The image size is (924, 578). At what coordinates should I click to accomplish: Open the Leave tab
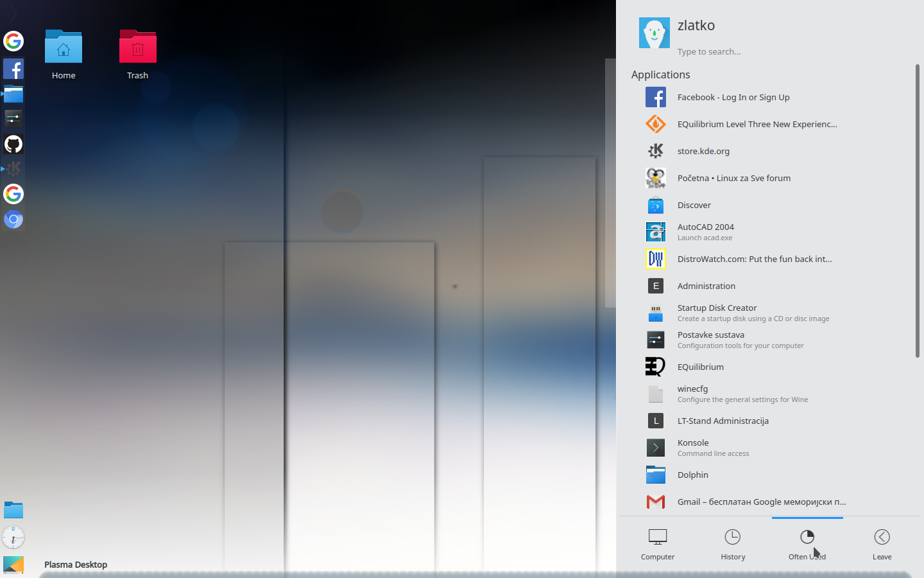tap(882, 545)
